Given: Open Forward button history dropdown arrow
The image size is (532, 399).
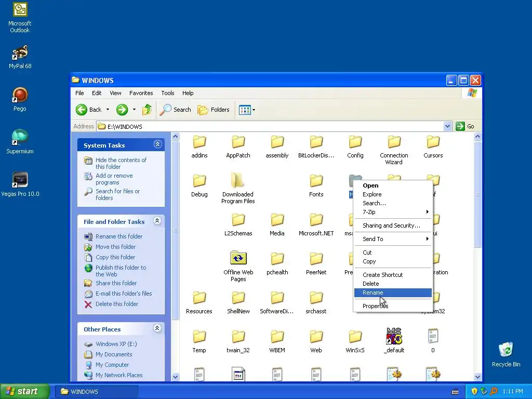Looking at the screenshot, I should 134,110.
